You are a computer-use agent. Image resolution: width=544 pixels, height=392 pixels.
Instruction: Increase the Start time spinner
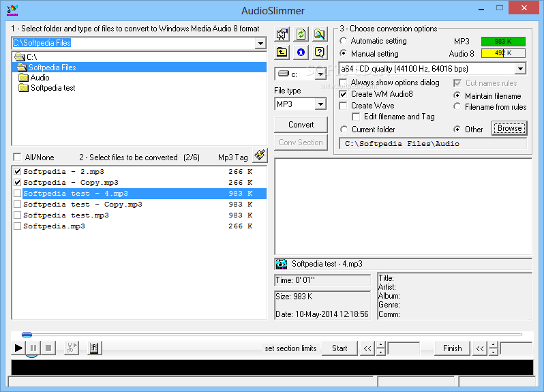tap(381, 345)
